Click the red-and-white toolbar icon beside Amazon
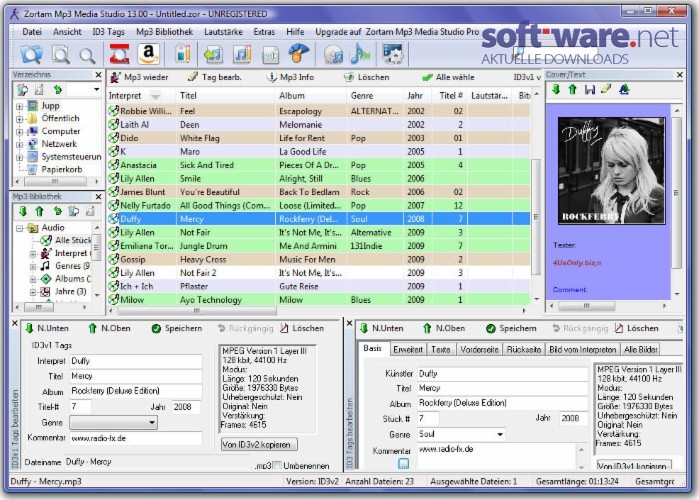699x500 pixels. coord(119,54)
